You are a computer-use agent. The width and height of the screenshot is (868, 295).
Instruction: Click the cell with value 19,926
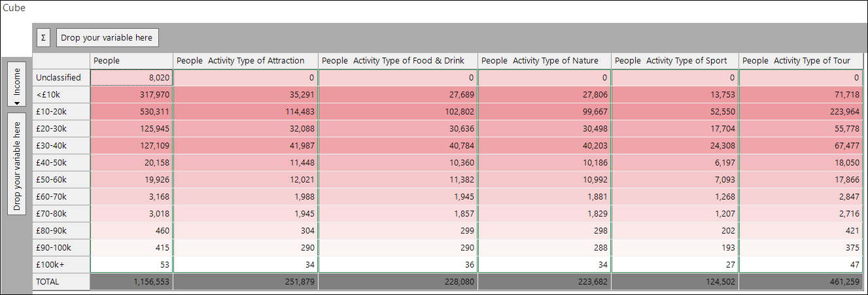131,179
